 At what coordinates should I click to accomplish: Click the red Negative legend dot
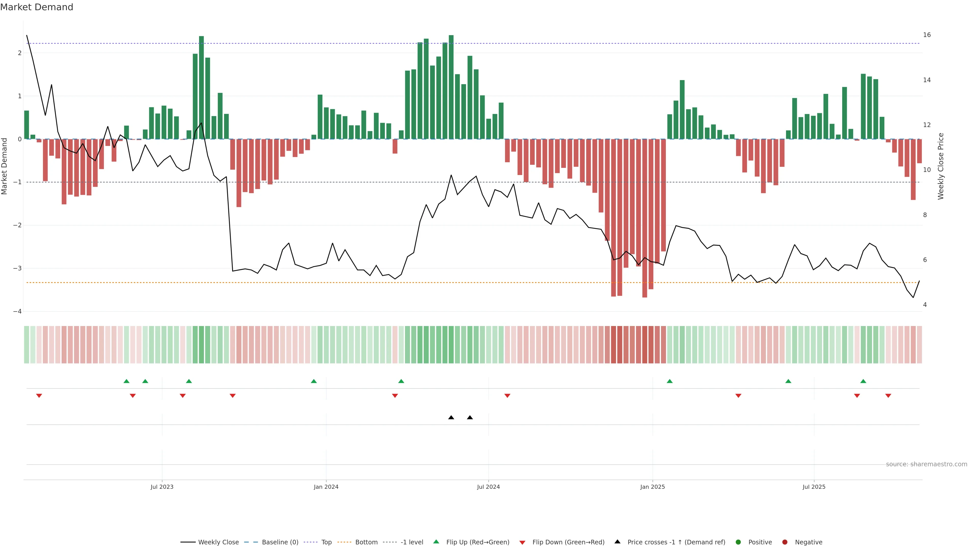tap(785, 542)
